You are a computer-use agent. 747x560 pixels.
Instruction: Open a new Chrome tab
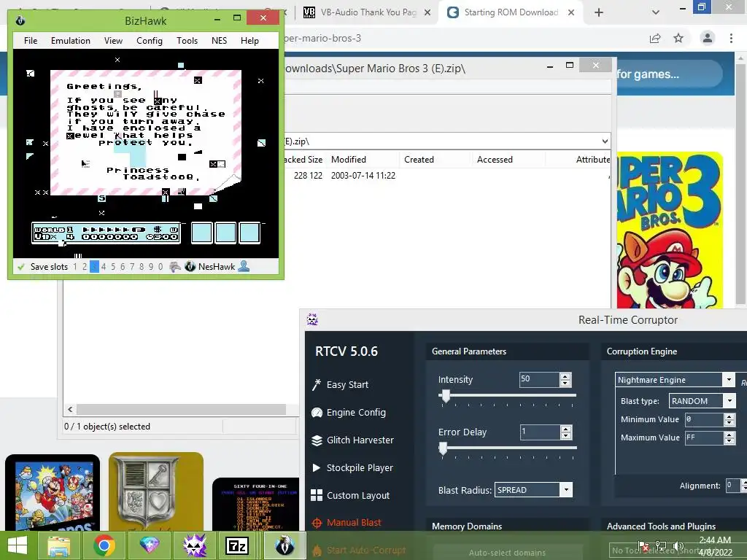tap(599, 13)
